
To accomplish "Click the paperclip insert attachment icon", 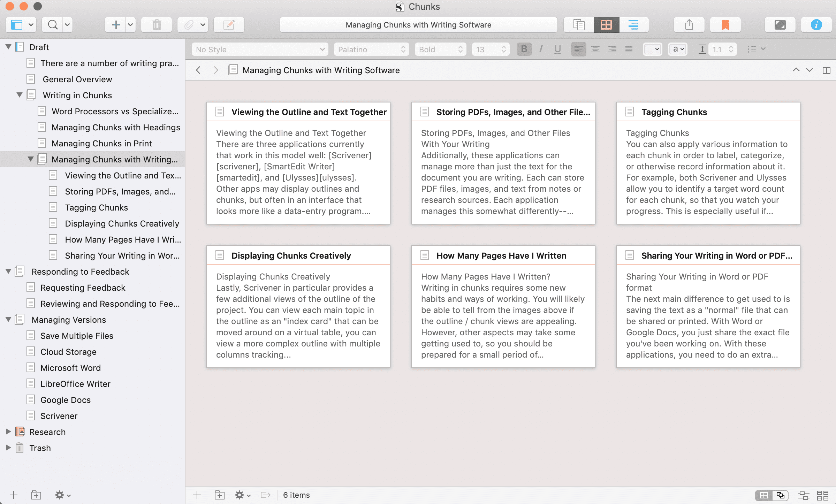I will coord(189,25).
